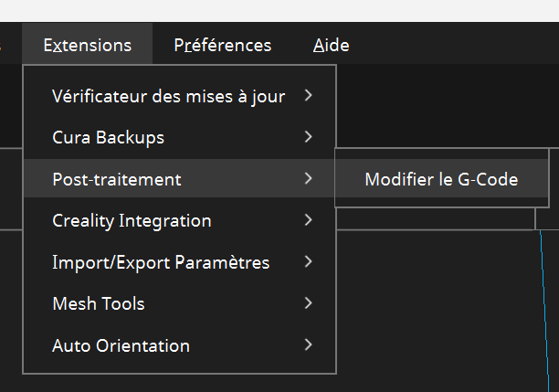Click the Post-traitement menu entry
Screen dimensions: 559x392
pos(117,180)
